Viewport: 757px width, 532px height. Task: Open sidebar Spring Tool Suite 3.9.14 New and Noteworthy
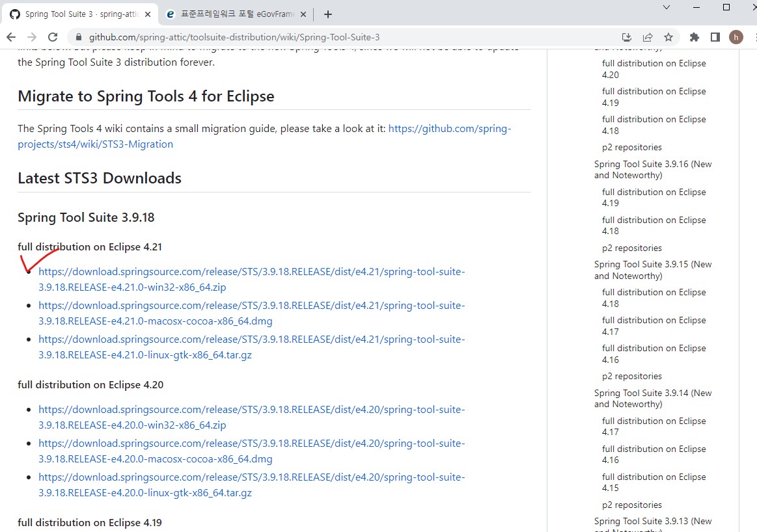tap(653, 399)
